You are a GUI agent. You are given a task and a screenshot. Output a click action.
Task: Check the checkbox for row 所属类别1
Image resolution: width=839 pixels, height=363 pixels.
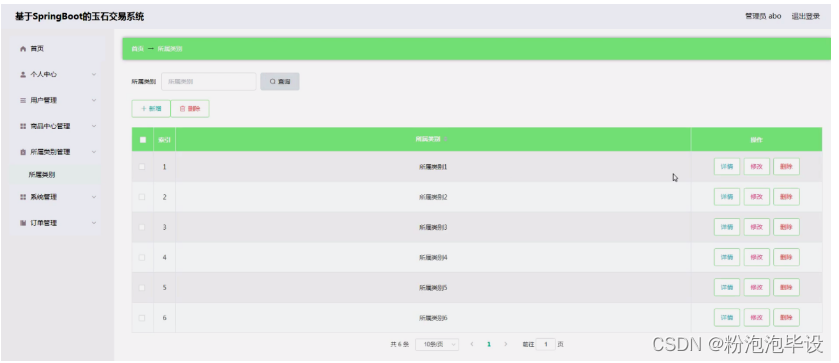point(142,167)
